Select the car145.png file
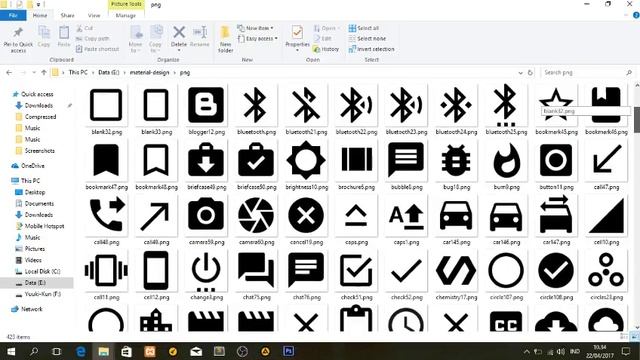This screenshot has width=640, height=360. coord(456,220)
